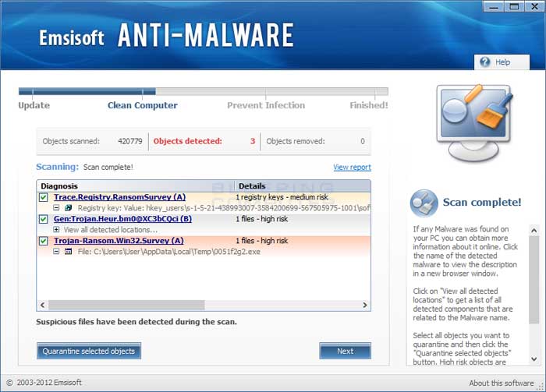Viewport: 546px width, 392px height.
Task: Click the list scroll left arrow
Action: [42, 305]
